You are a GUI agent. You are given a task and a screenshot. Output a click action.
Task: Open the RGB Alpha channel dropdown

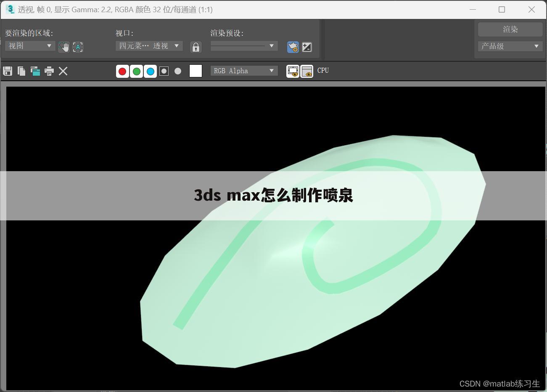click(244, 71)
